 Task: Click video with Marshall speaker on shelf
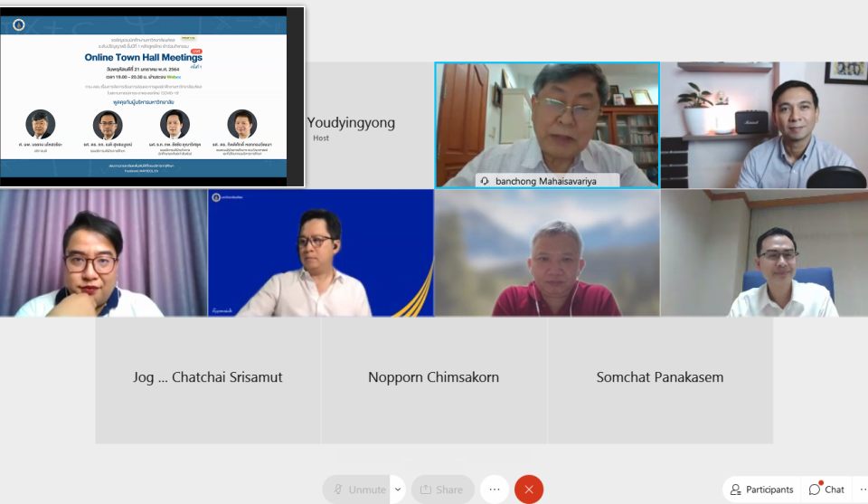[x=763, y=125]
